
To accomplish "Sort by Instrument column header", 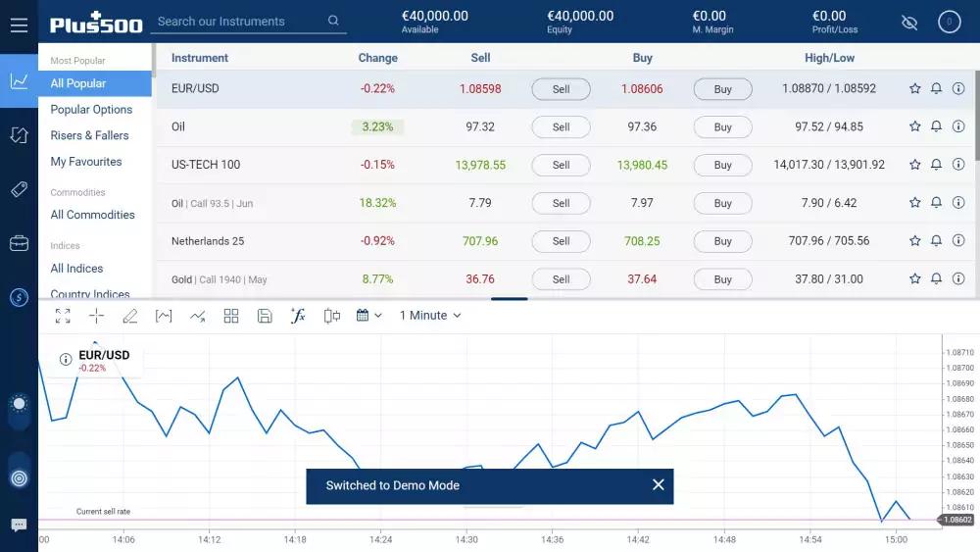I will click(x=200, y=58).
